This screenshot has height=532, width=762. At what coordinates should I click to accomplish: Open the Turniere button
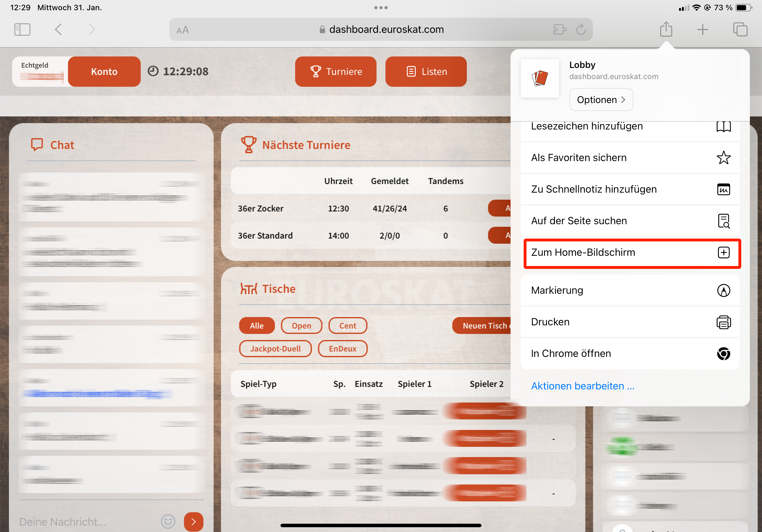336,72
